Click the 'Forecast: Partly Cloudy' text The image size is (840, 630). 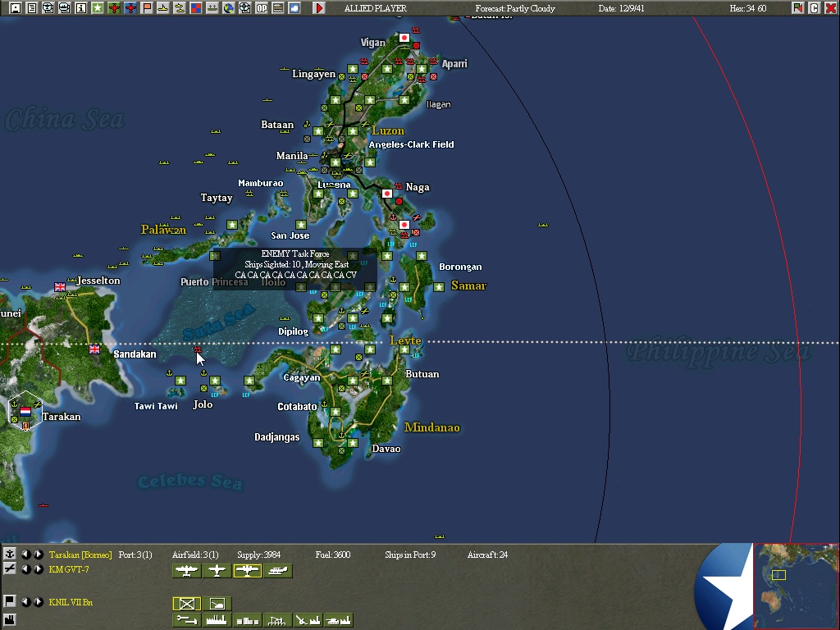pos(515,8)
